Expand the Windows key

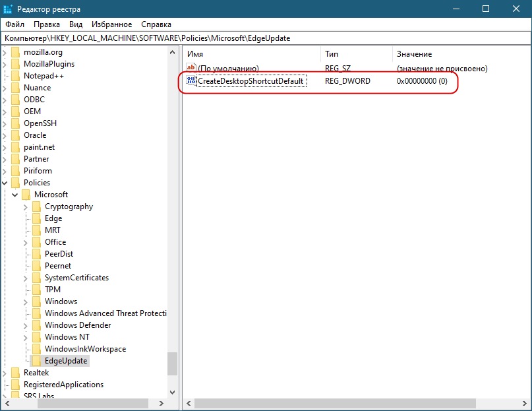click(26, 301)
